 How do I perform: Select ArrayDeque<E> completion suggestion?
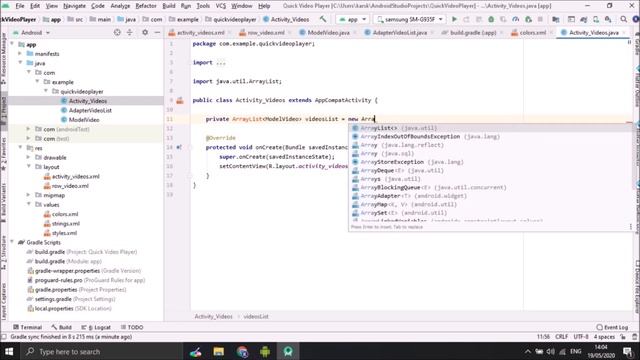(490, 170)
